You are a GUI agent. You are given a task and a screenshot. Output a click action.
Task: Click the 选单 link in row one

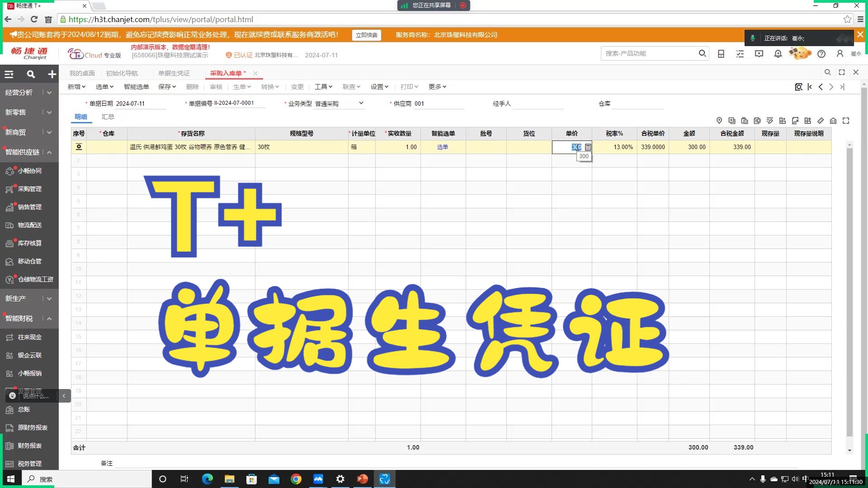(443, 147)
